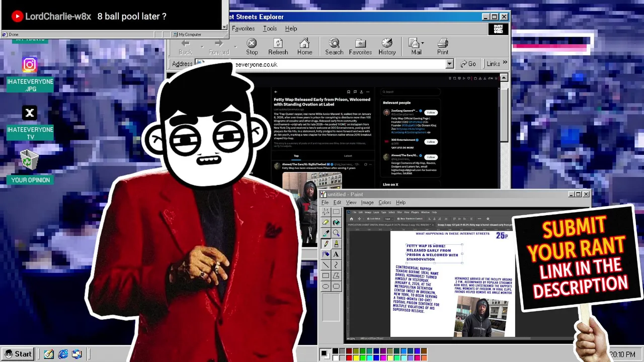The image size is (644, 362).
Task: Click the Go button beside address bar
Action: point(468,64)
